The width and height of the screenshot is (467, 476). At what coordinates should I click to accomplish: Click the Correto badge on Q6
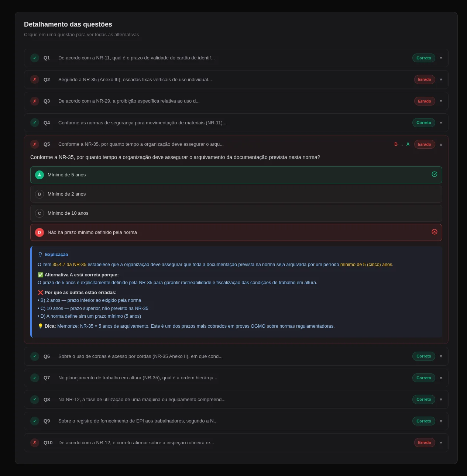tap(423, 356)
